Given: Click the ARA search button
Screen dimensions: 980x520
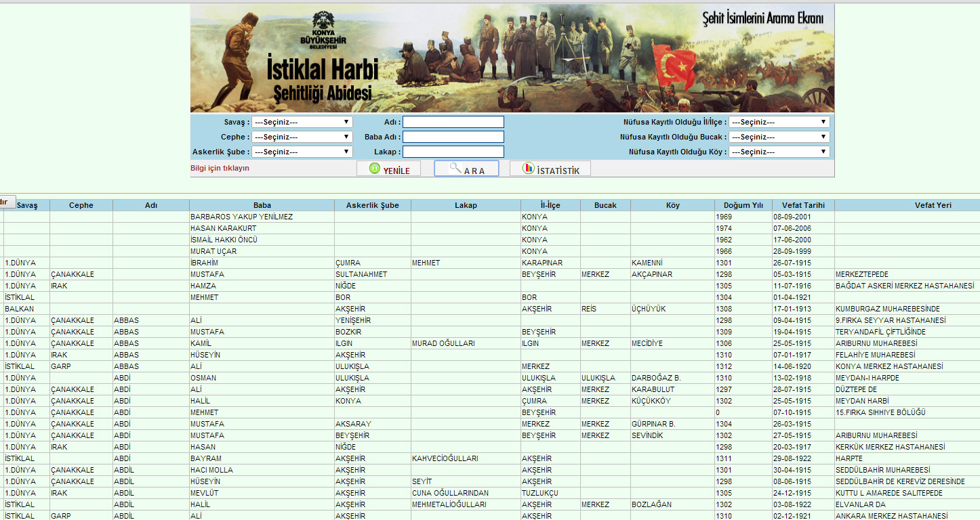Looking at the screenshot, I should [x=466, y=169].
